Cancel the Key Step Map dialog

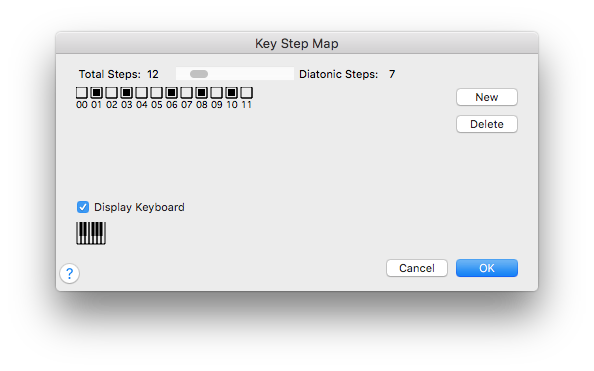[x=417, y=268]
